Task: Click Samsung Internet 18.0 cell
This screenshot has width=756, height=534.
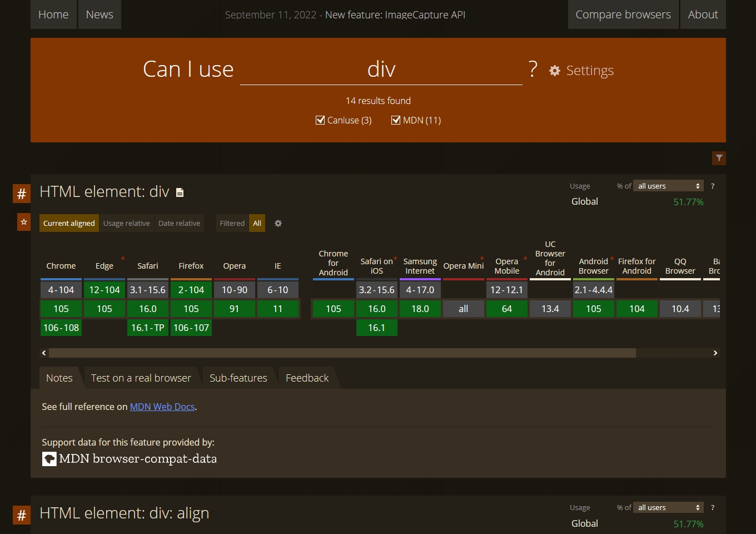Action: click(420, 309)
